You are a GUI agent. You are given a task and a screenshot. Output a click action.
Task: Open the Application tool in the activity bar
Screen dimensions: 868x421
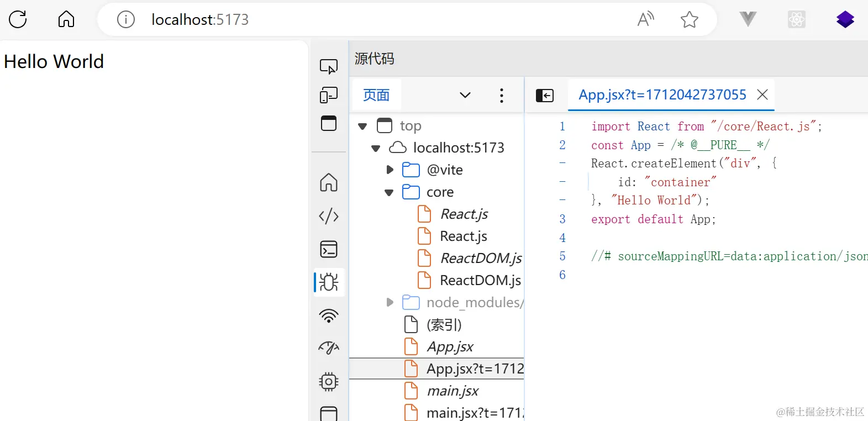pyautogui.click(x=329, y=414)
